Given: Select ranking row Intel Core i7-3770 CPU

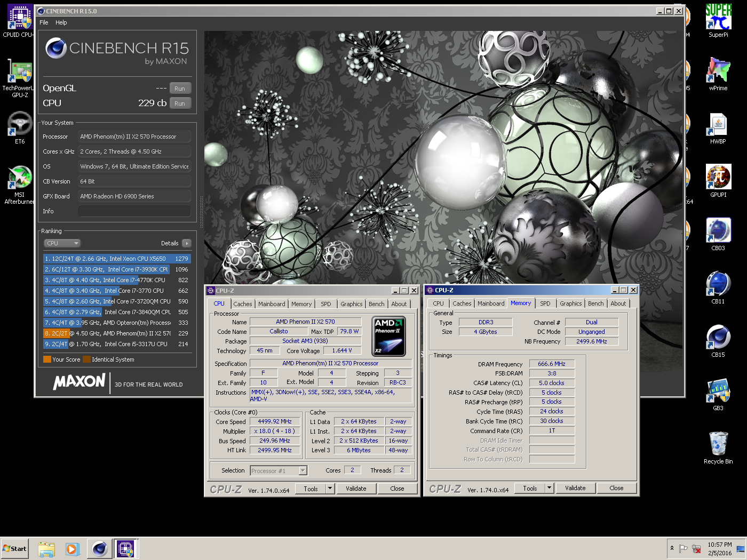Looking at the screenshot, I should click(117, 291).
